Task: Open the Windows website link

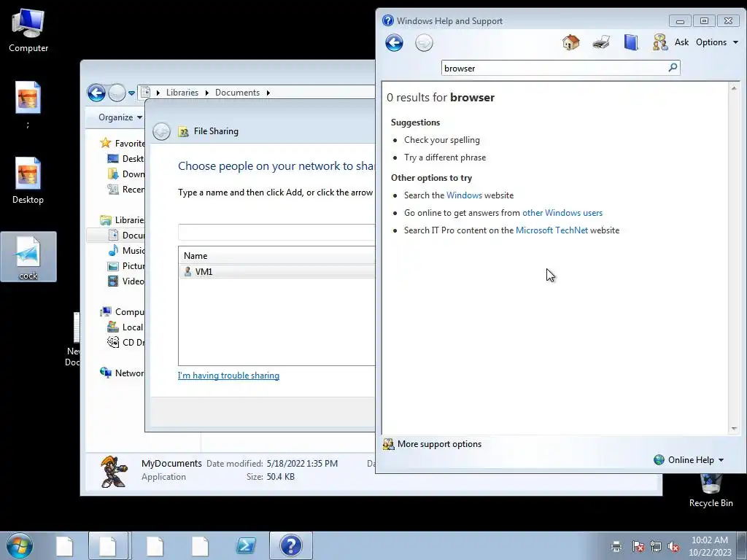Action: (x=464, y=195)
